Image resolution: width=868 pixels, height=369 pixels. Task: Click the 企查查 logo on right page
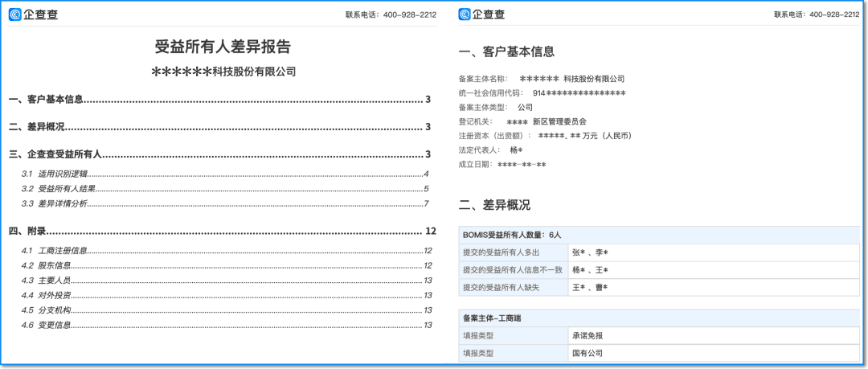click(x=481, y=14)
